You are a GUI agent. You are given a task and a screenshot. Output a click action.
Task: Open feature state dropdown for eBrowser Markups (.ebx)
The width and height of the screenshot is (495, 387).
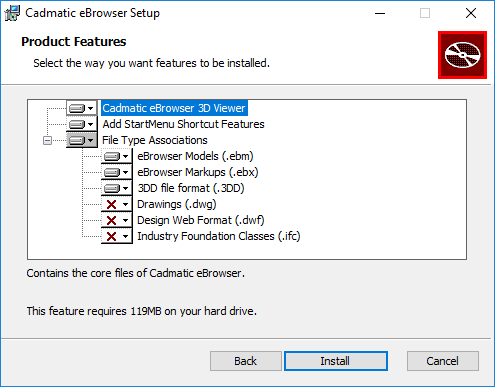[x=117, y=172]
